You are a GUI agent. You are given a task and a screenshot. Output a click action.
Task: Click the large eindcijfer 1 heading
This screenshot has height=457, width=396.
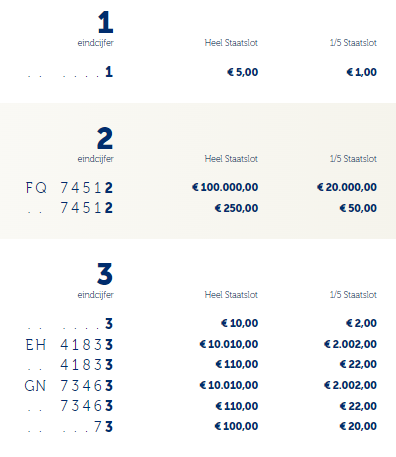pos(106,22)
